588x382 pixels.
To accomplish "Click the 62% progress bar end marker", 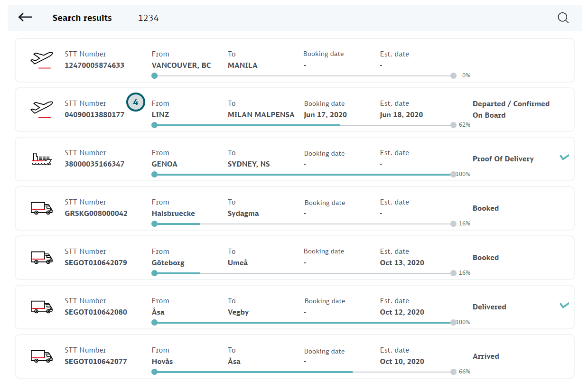I will click(453, 125).
